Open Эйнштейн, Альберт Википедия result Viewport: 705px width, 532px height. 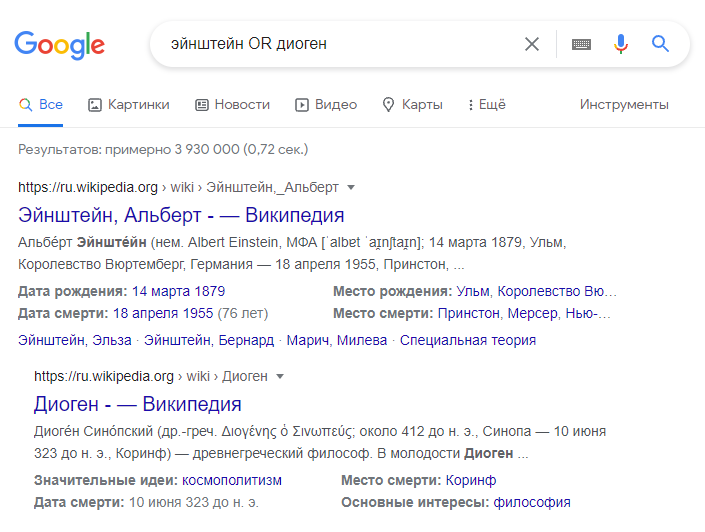(x=181, y=215)
